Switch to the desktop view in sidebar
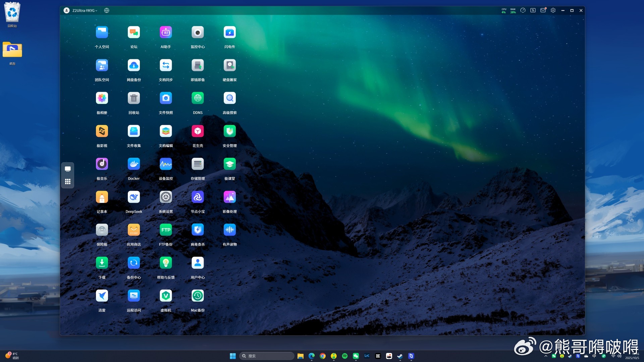The image size is (644, 362). click(x=67, y=169)
